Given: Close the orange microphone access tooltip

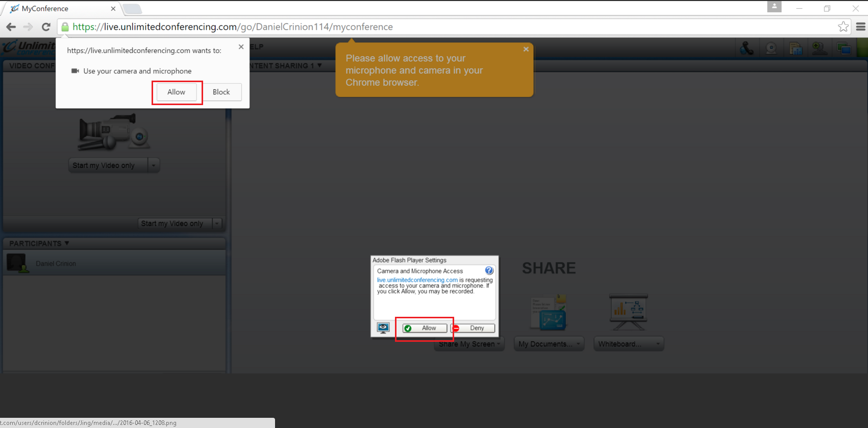Looking at the screenshot, I should point(526,49).
